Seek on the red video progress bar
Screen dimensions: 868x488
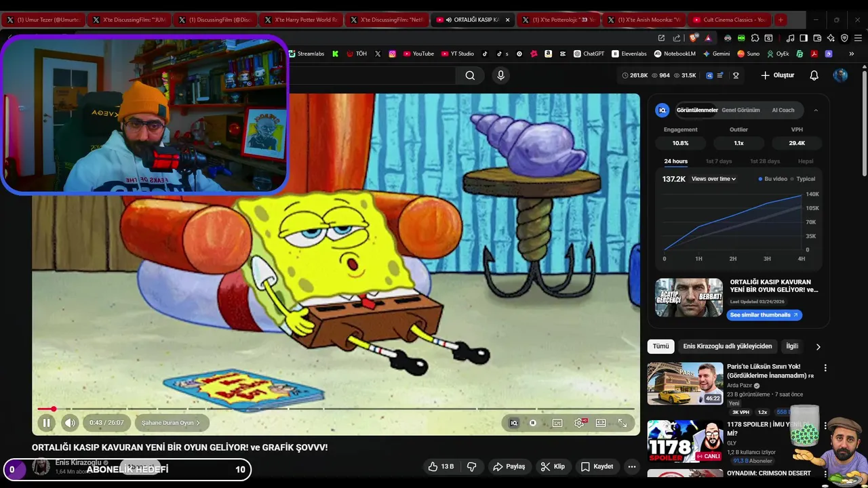pyautogui.click(x=336, y=409)
